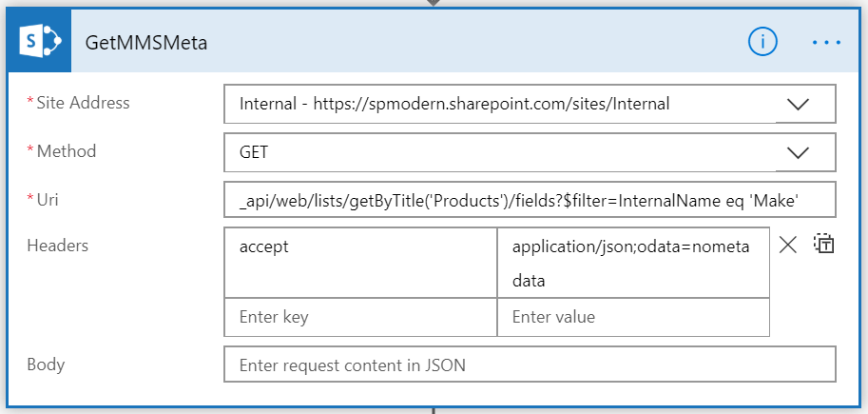Expand the Site Address dropdown arrow
The width and height of the screenshot is (868, 414).
tap(798, 105)
